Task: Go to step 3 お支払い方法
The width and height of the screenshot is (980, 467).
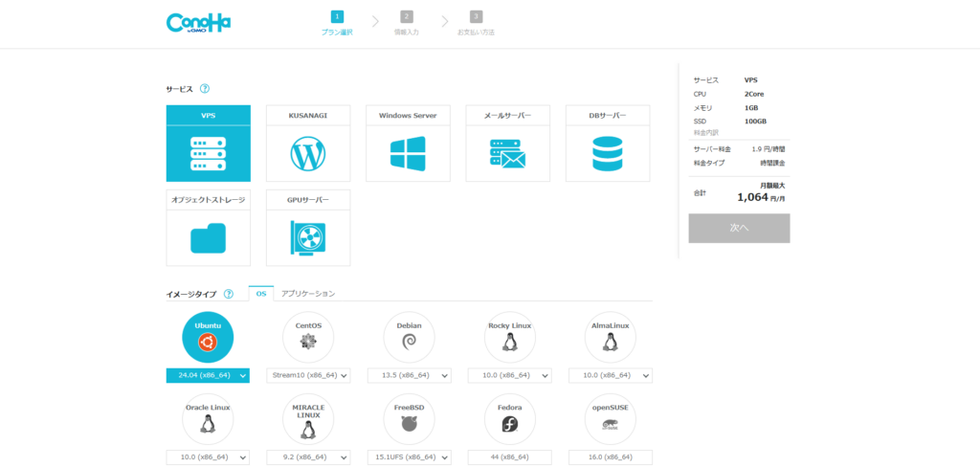Action: [476, 23]
